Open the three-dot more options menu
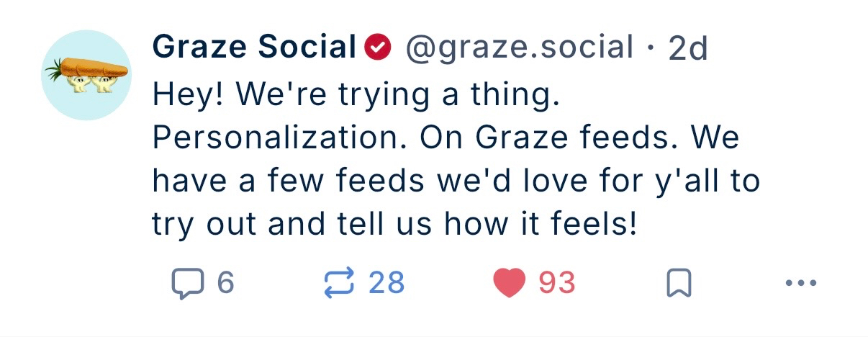 point(802,284)
